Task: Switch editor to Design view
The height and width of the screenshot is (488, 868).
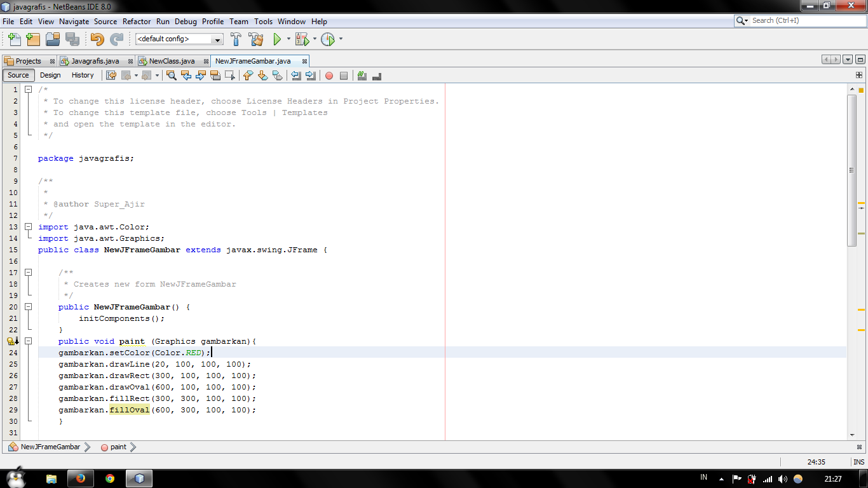Action: tap(50, 75)
